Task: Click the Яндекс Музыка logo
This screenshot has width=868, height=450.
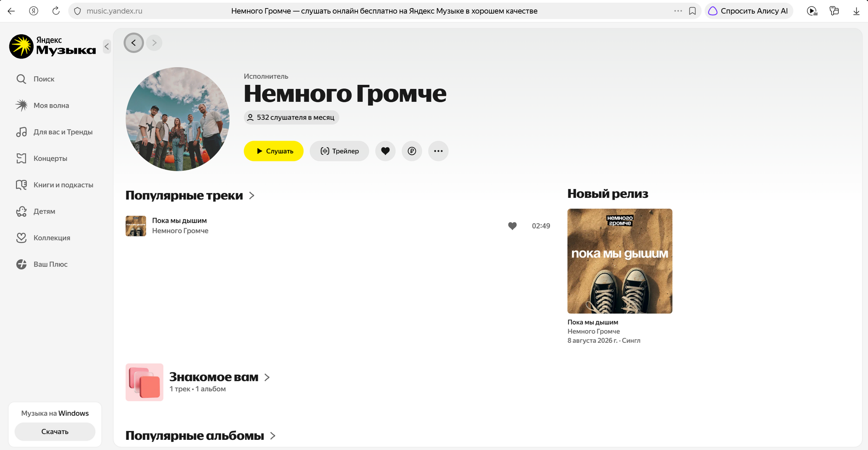Action: tap(53, 46)
